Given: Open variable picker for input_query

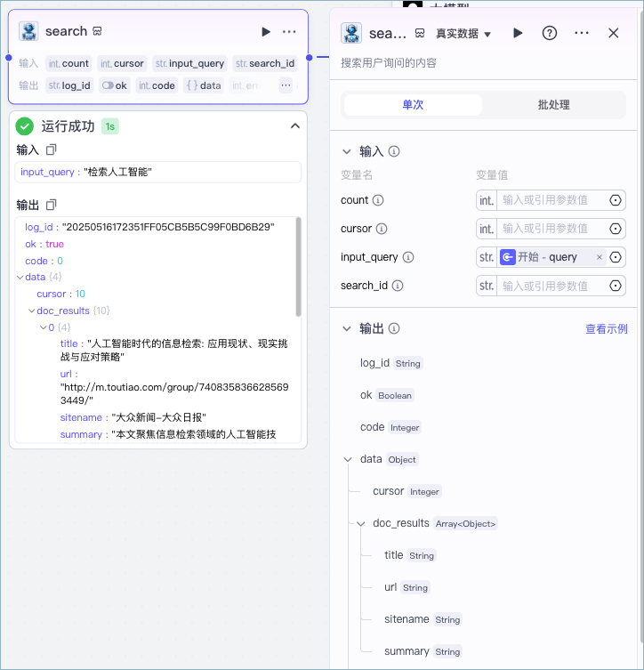Looking at the screenshot, I should (x=615, y=257).
